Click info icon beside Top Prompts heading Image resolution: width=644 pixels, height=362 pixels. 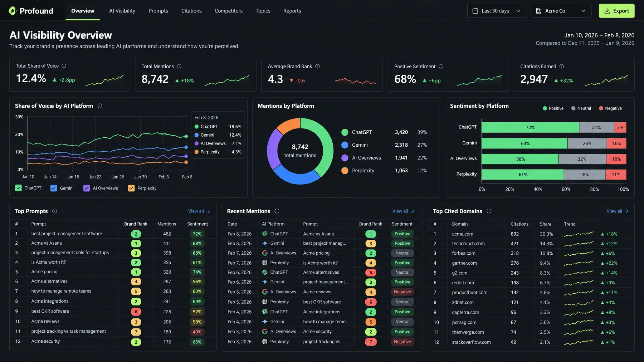coord(54,211)
